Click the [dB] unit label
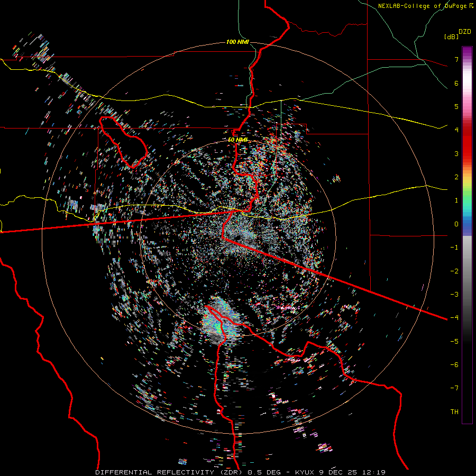 451,36
